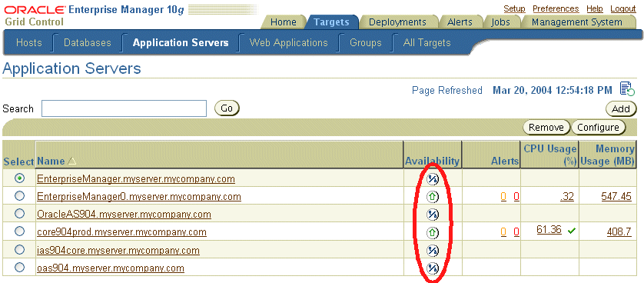This screenshot has width=644, height=283.
Task: Open the Hosts subtab
Action: click(29, 43)
